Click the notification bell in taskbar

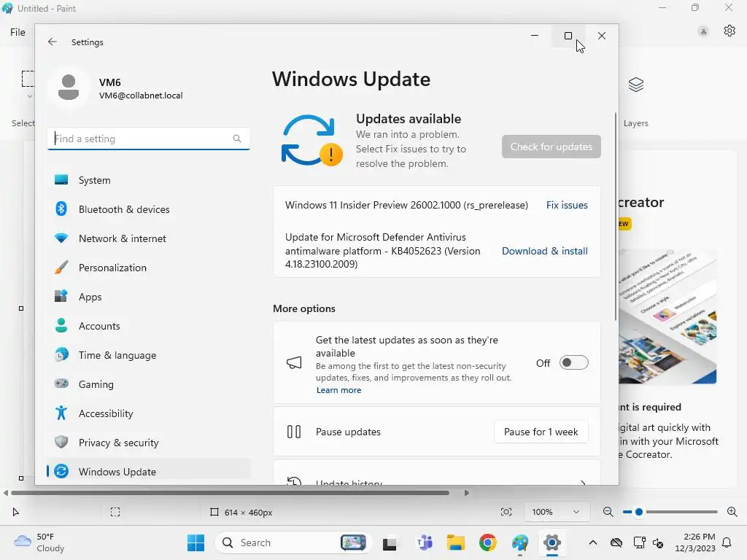[727, 542]
